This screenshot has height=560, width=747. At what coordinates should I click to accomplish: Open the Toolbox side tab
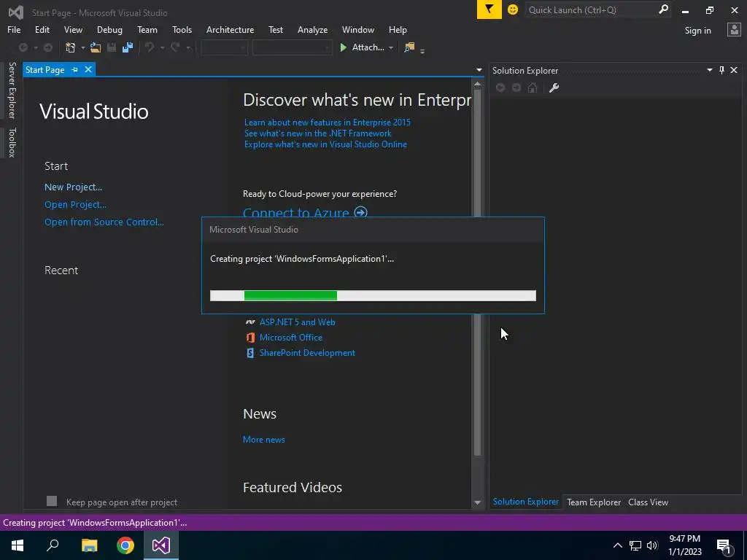coord(12,142)
